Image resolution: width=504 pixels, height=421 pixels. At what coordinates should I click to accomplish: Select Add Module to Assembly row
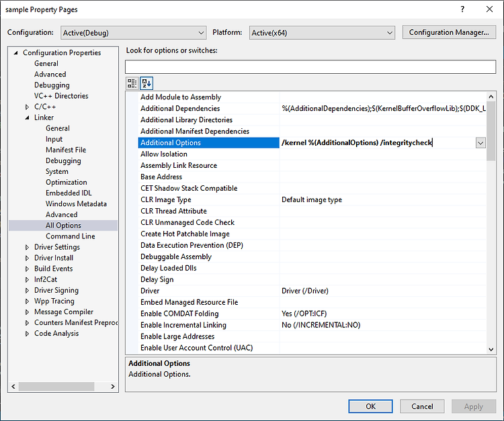pos(312,97)
